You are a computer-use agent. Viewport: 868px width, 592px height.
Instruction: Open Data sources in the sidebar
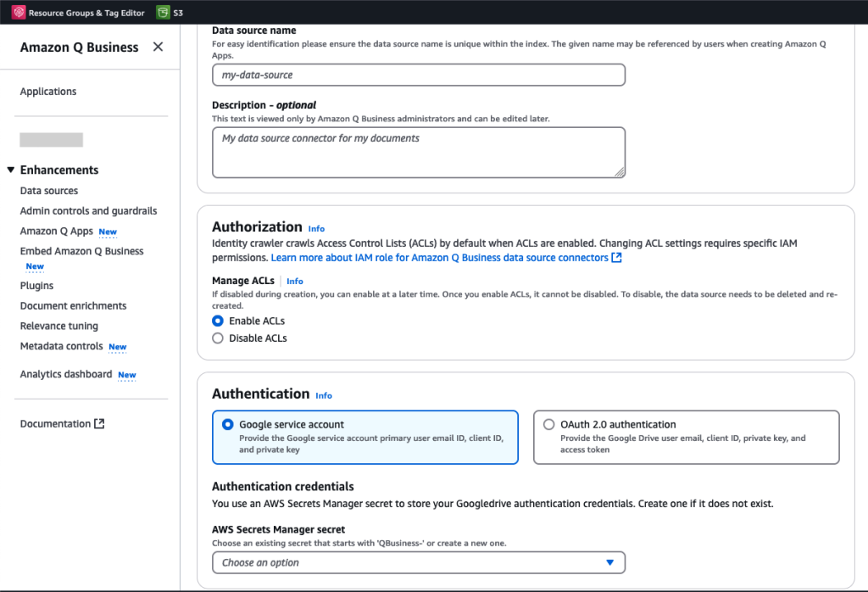click(48, 191)
